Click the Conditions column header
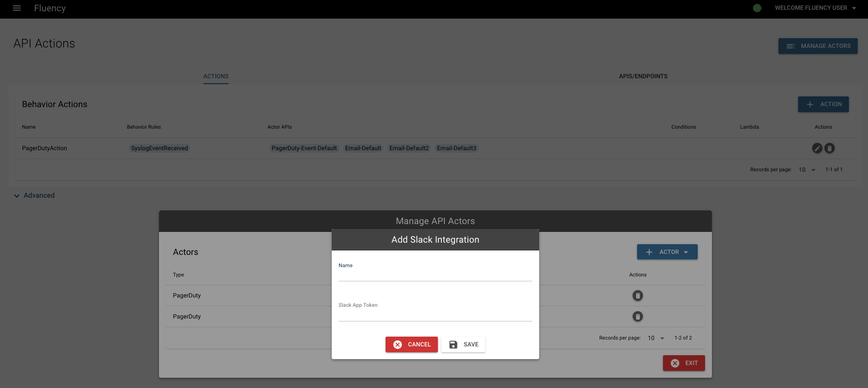Viewport: 868px width, 388px height. click(684, 127)
